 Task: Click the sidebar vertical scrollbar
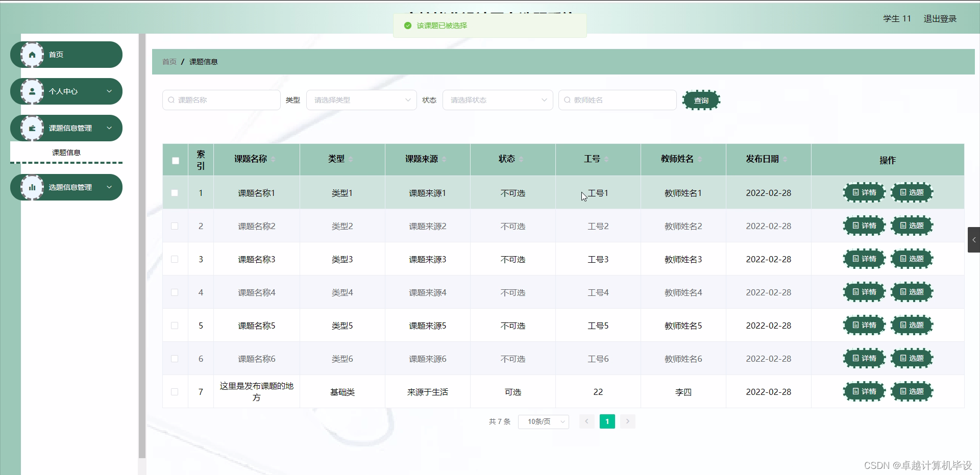click(142, 246)
